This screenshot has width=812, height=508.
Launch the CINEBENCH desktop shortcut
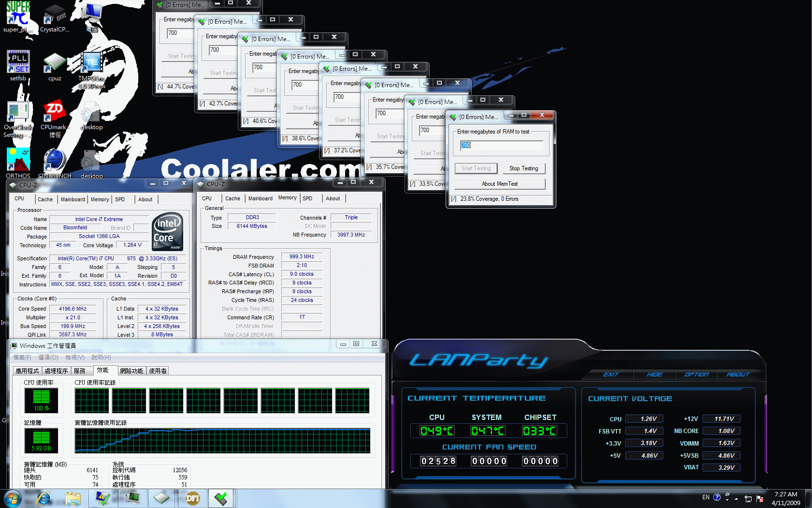tap(55, 164)
